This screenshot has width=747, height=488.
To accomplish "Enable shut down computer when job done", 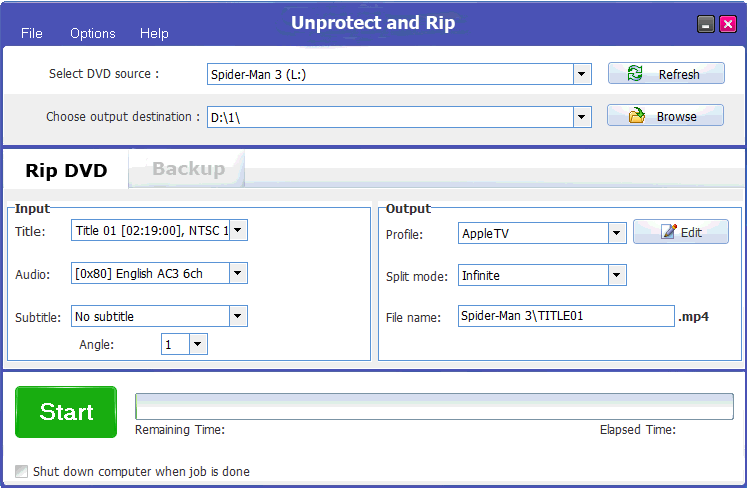I will tap(22, 471).
